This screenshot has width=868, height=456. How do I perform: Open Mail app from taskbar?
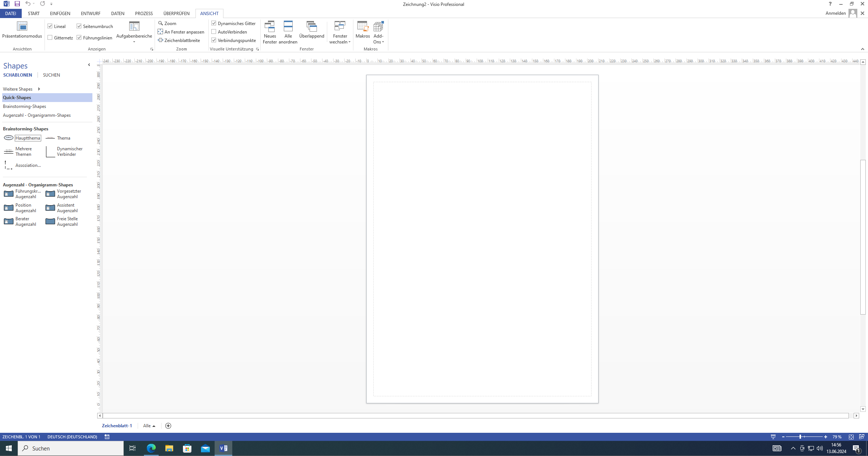[x=205, y=448]
